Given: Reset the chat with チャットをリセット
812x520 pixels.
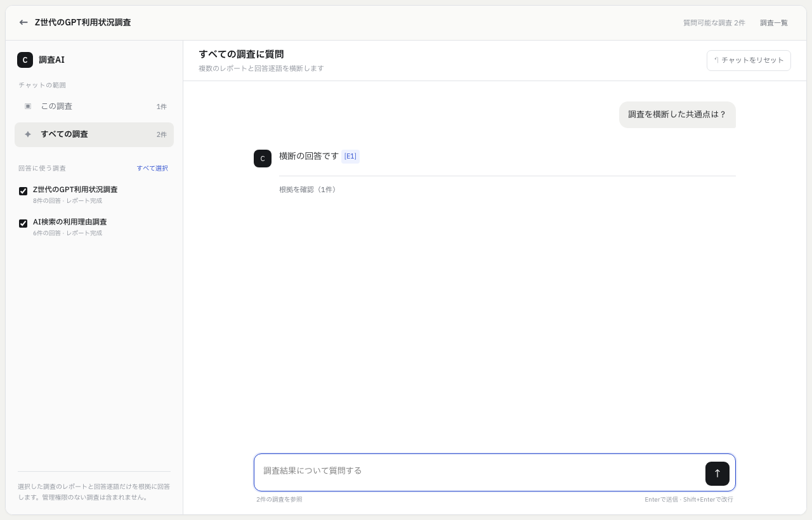Looking at the screenshot, I should (749, 60).
